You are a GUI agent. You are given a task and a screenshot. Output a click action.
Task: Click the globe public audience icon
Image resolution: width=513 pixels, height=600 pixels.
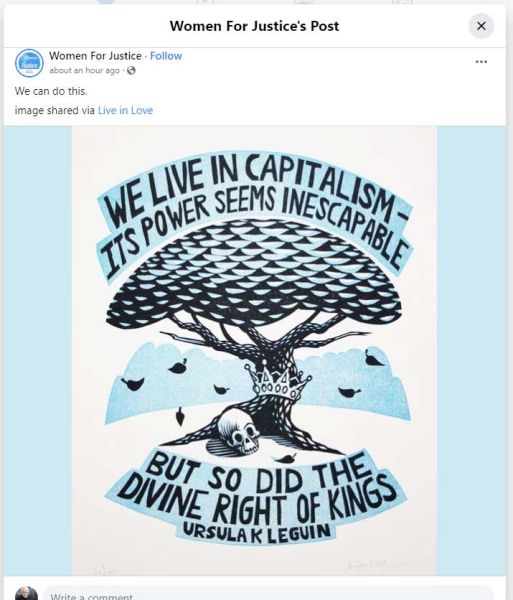(131, 70)
